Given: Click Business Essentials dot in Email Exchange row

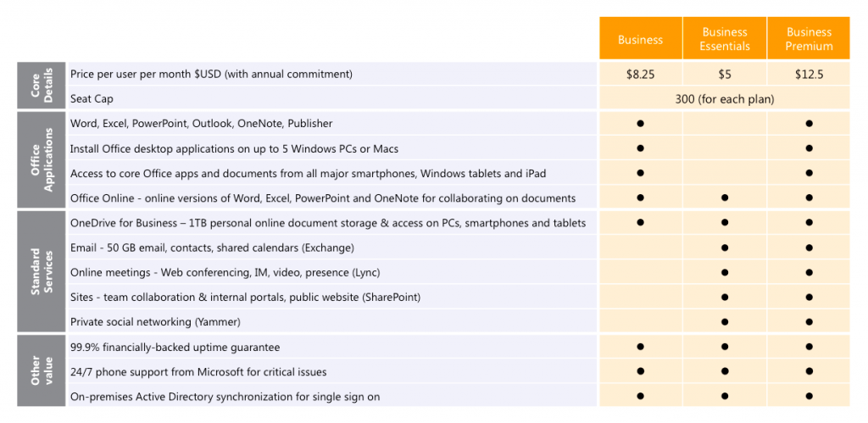Looking at the screenshot, I should point(725,248).
